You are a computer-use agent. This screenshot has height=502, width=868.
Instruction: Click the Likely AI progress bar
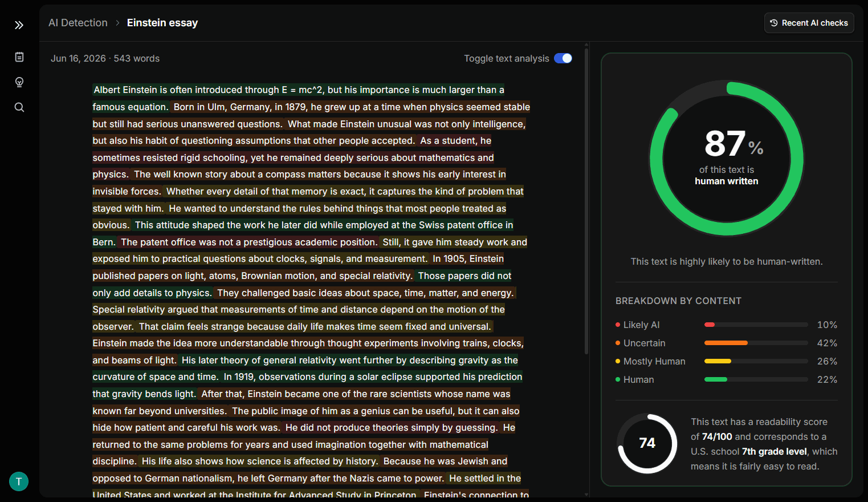tap(756, 325)
